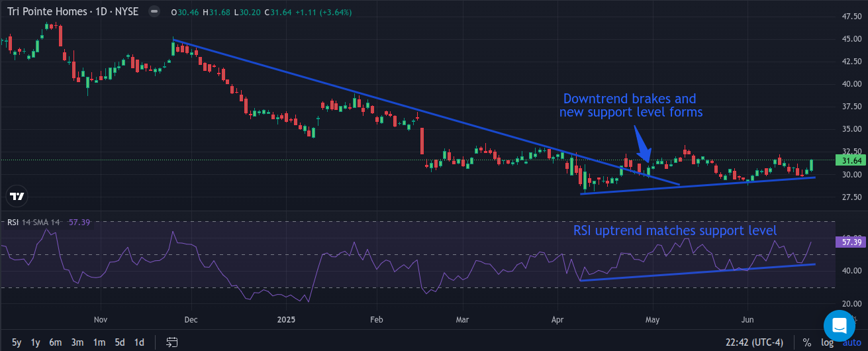Click the RSI 14 SMA 14 indicator legend

click(32, 222)
